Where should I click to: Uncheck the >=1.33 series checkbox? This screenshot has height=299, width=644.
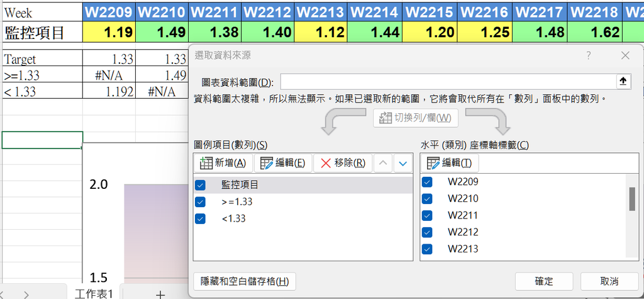coord(201,202)
